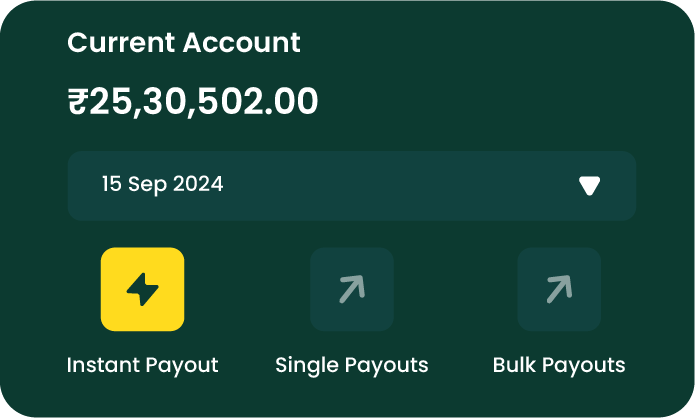Click the ₹25,30,502.00 balance amount
Image resolution: width=695 pixels, height=418 pixels.
193,101
